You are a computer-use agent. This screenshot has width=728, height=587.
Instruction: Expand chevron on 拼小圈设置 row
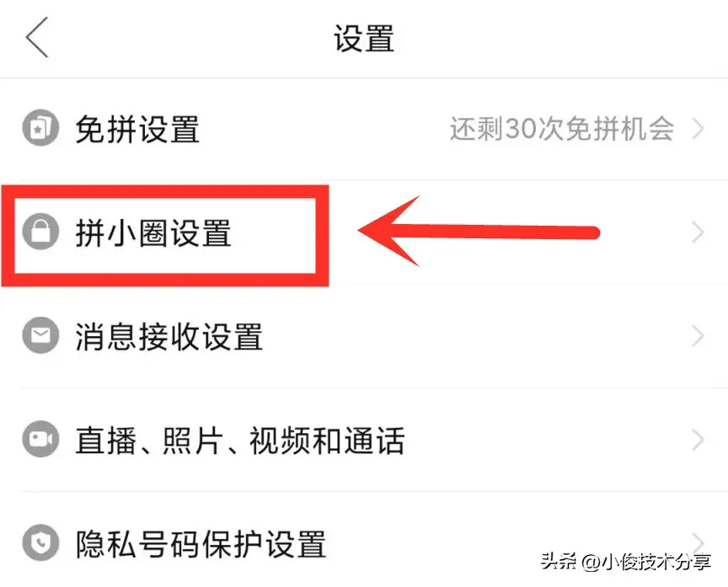[x=698, y=232]
